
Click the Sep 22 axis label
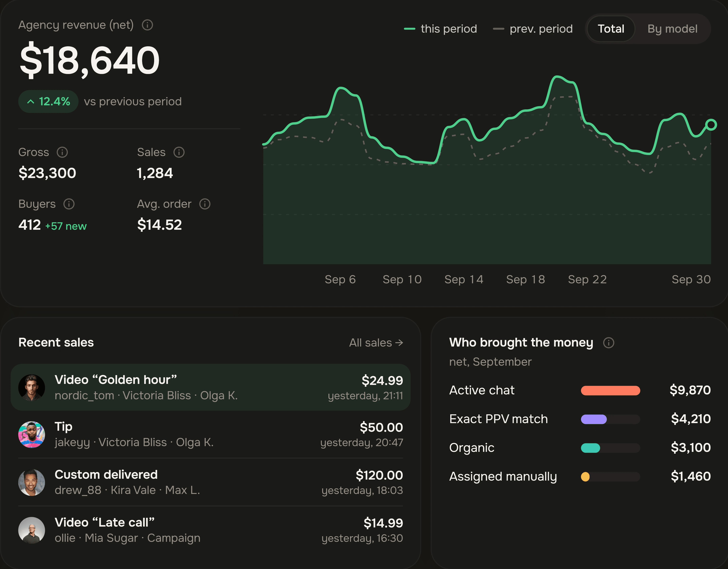click(587, 279)
